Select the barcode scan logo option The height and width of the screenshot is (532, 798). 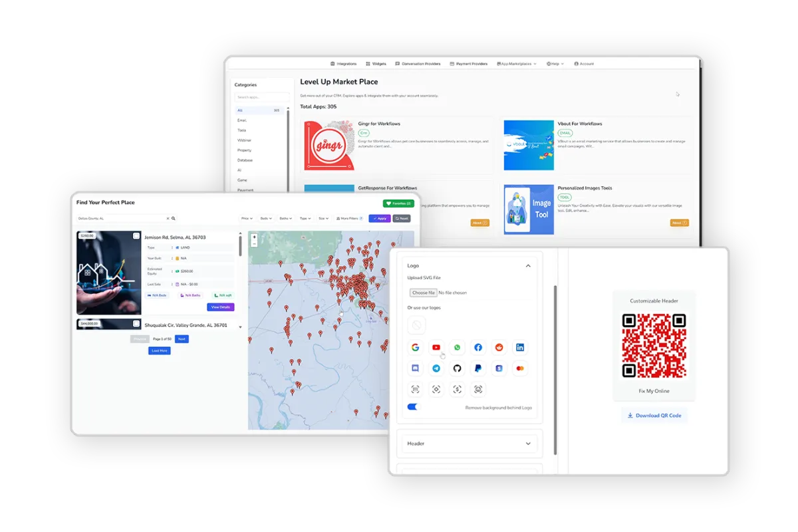tap(416, 389)
